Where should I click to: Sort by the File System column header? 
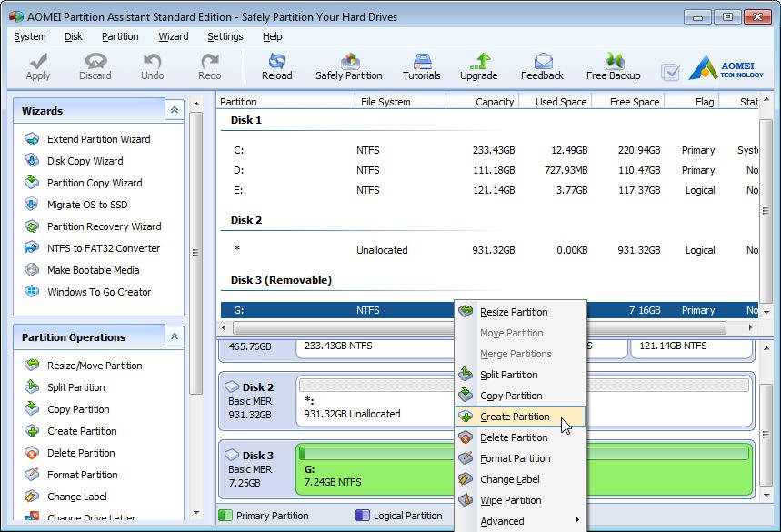coord(400,102)
